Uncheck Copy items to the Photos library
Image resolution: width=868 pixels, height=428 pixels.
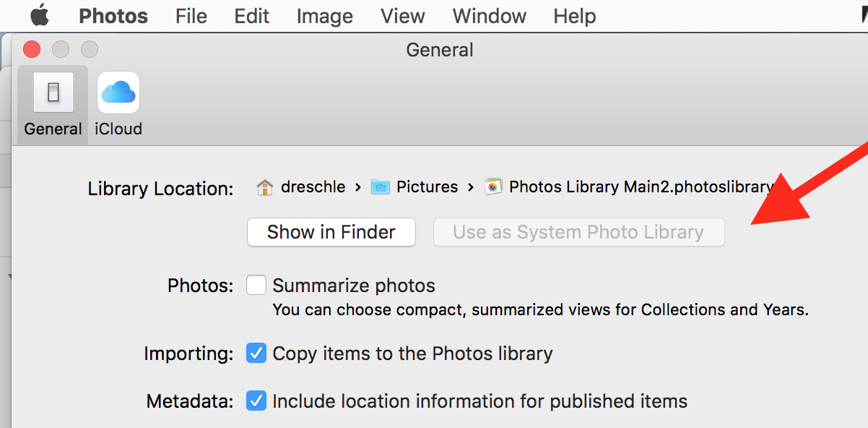[x=256, y=354]
